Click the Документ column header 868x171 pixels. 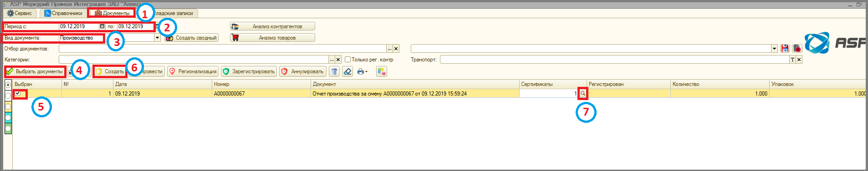[x=415, y=84]
